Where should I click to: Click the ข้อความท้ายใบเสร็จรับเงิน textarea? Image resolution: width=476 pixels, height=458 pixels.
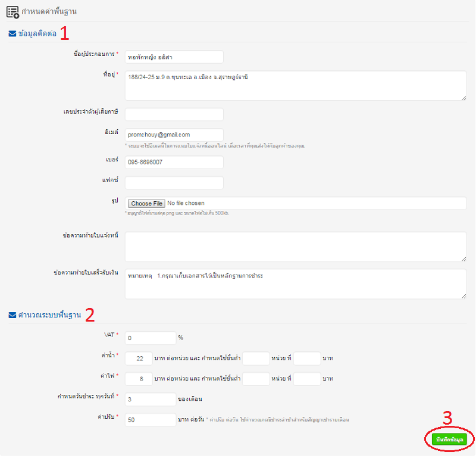coord(296,284)
